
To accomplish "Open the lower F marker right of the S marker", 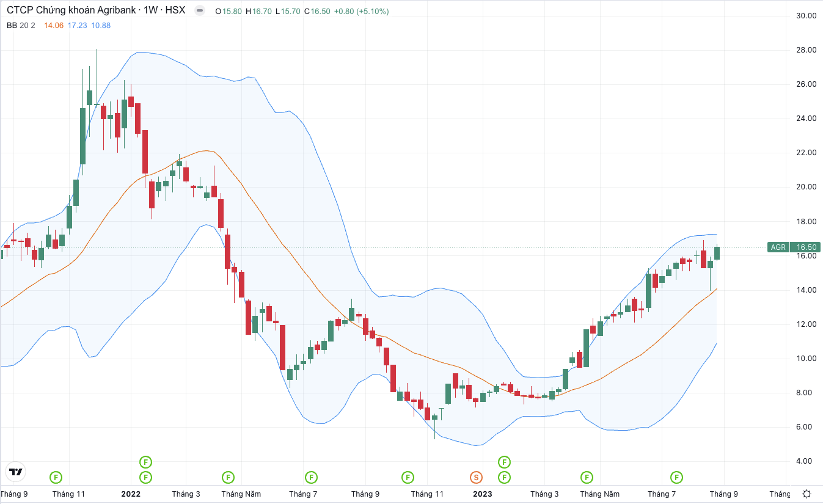I will pos(504,477).
